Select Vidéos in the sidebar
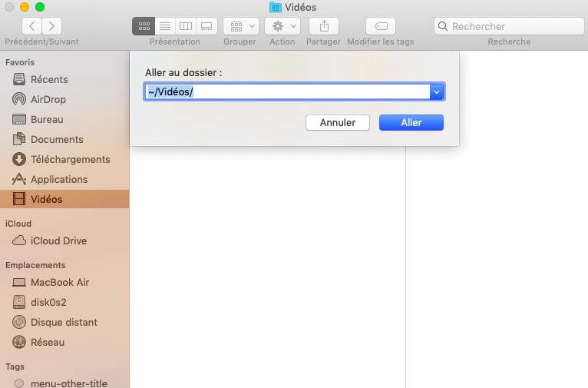Image resolution: width=588 pixels, height=388 pixels. pos(64,199)
